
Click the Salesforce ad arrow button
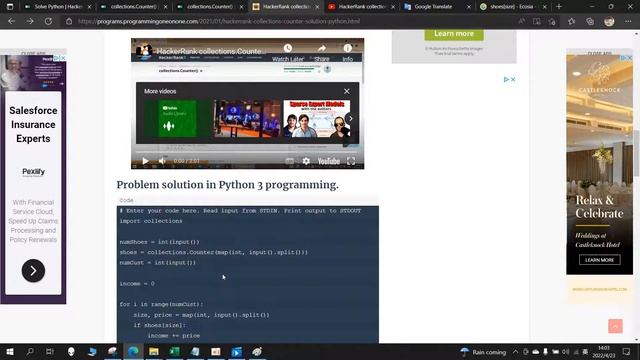[x=33, y=271]
